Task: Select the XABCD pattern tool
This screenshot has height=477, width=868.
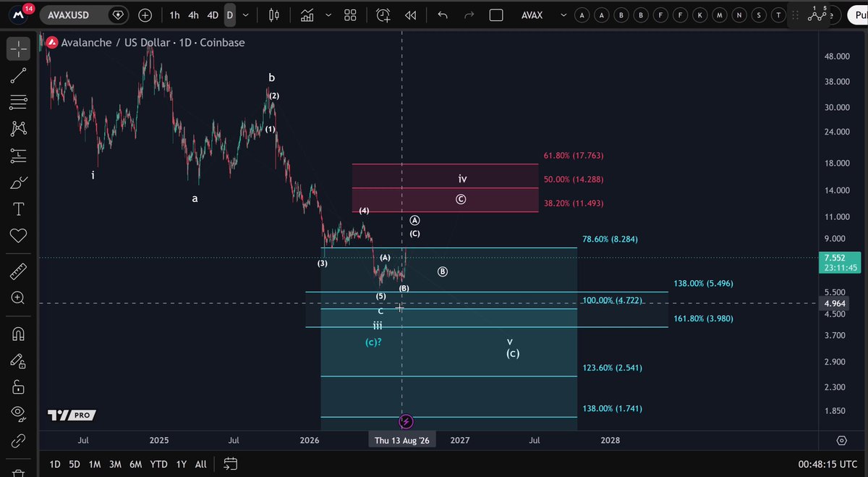Action: (x=18, y=129)
